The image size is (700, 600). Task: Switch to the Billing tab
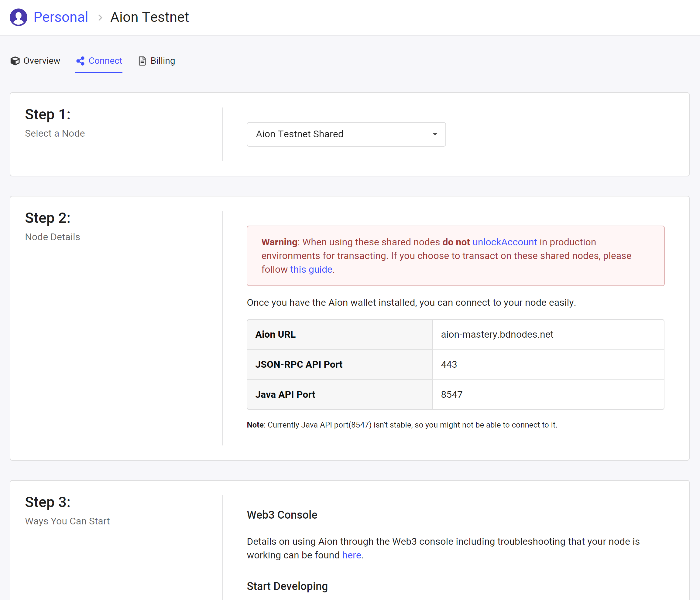(163, 61)
